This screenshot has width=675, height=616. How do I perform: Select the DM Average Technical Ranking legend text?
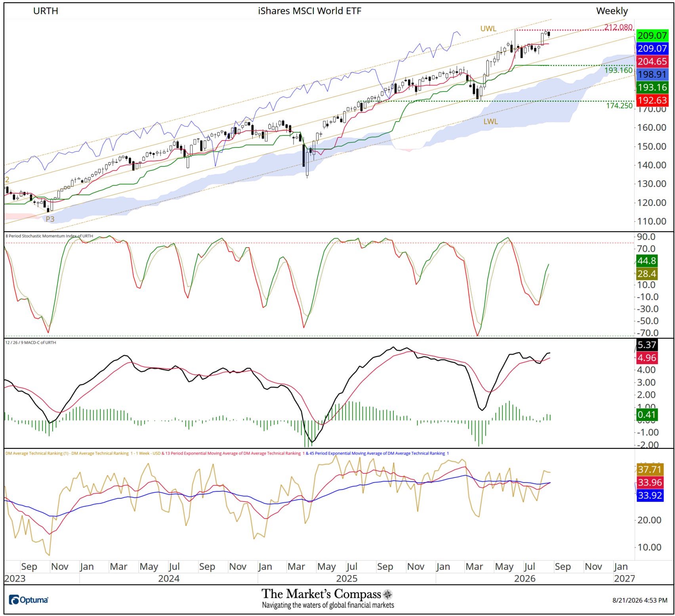click(x=227, y=453)
